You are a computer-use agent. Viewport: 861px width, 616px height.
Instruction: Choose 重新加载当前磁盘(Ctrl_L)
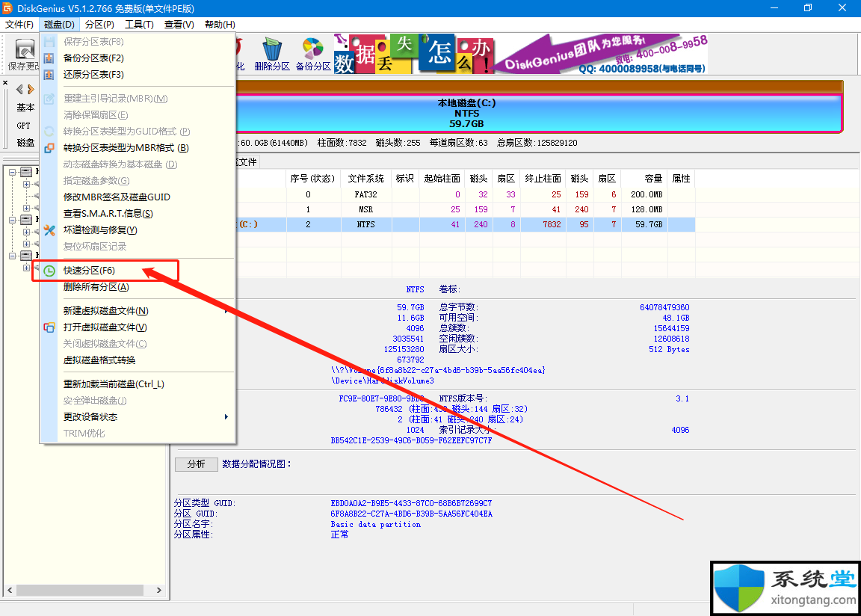point(138,384)
